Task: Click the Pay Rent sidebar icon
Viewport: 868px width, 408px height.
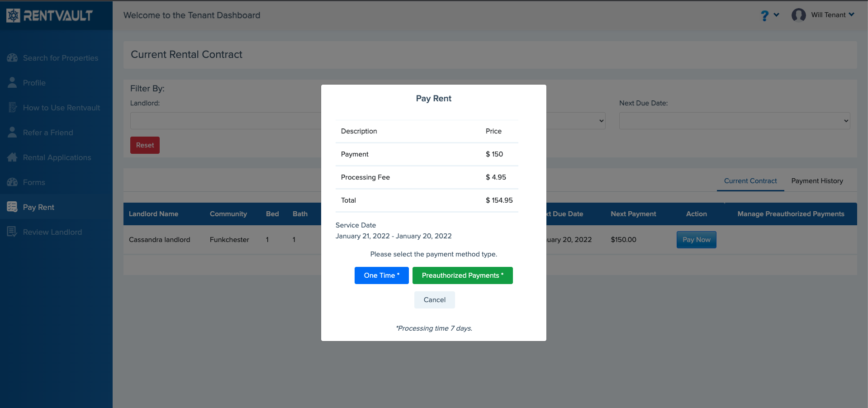Action: [x=12, y=207]
